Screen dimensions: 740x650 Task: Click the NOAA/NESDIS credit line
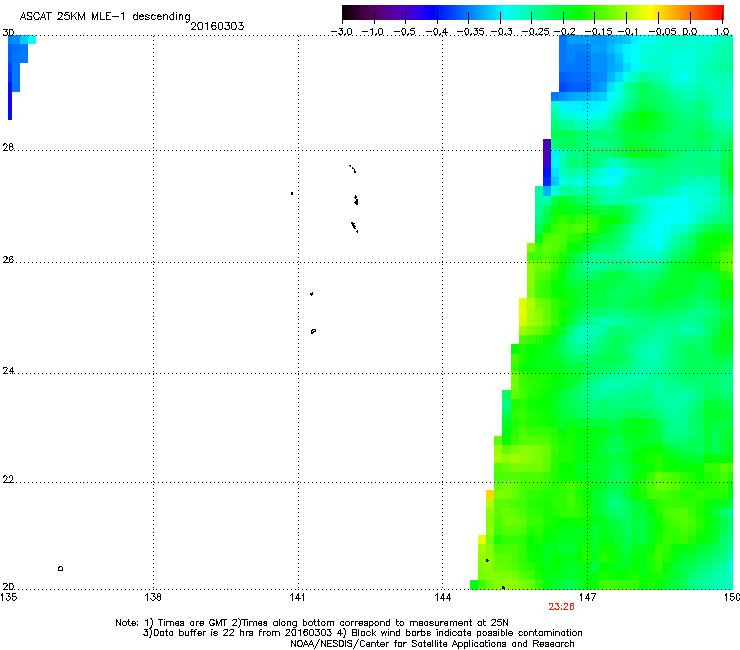(432, 644)
